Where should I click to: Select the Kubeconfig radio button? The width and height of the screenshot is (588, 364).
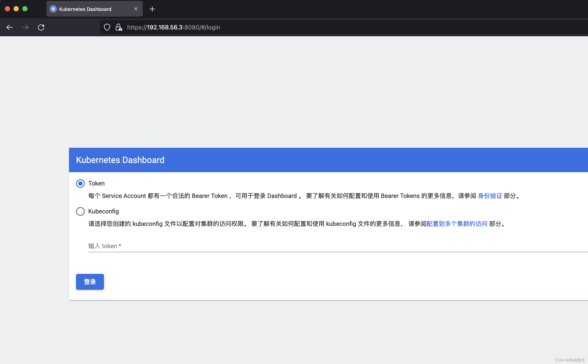80,211
